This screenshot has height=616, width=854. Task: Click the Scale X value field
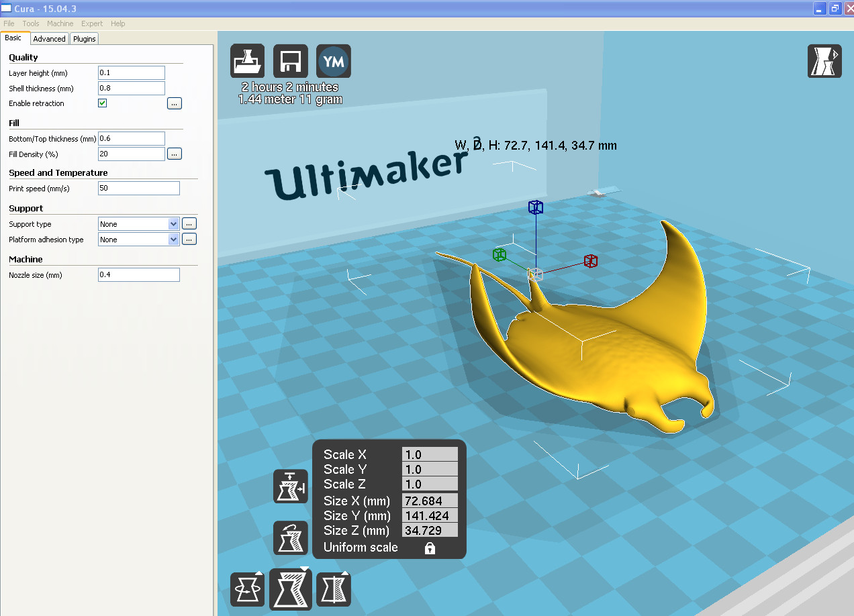click(430, 454)
